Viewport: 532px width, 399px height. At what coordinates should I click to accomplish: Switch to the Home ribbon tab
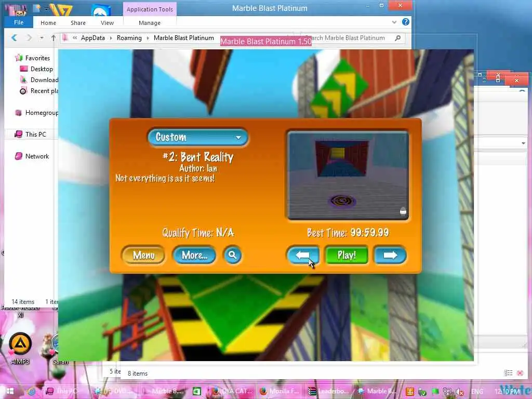click(48, 23)
